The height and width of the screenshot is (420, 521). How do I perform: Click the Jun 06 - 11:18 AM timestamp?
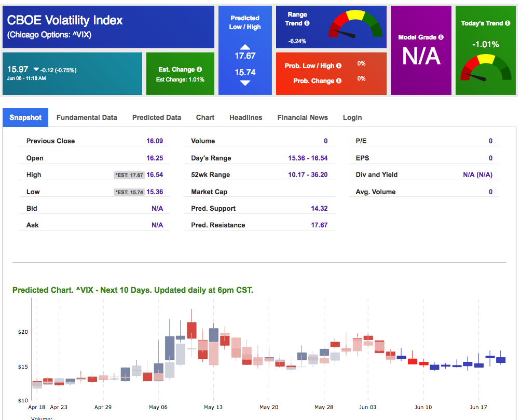pyautogui.click(x=26, y=78)
